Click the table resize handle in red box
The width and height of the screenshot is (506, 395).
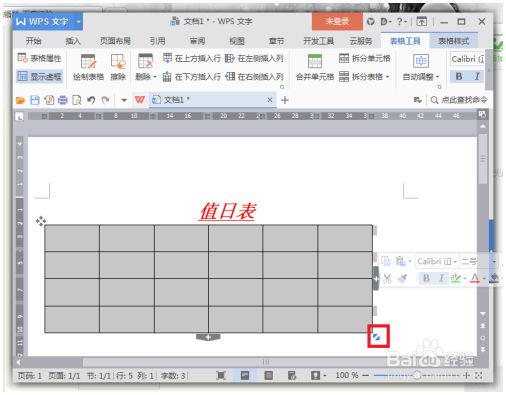(x=377, y=337)
